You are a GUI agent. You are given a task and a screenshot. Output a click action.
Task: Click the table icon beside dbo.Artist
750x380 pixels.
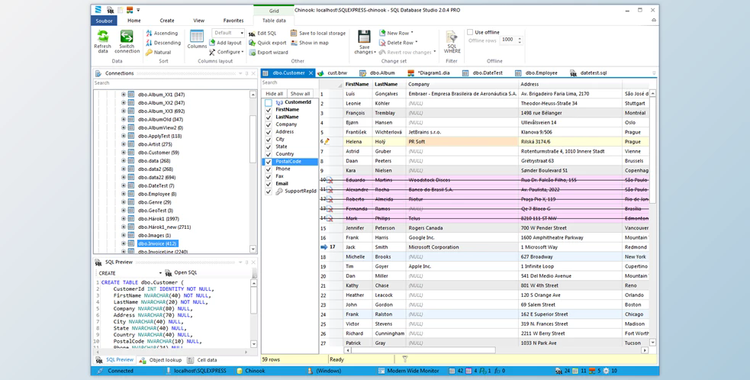point(131,144)
